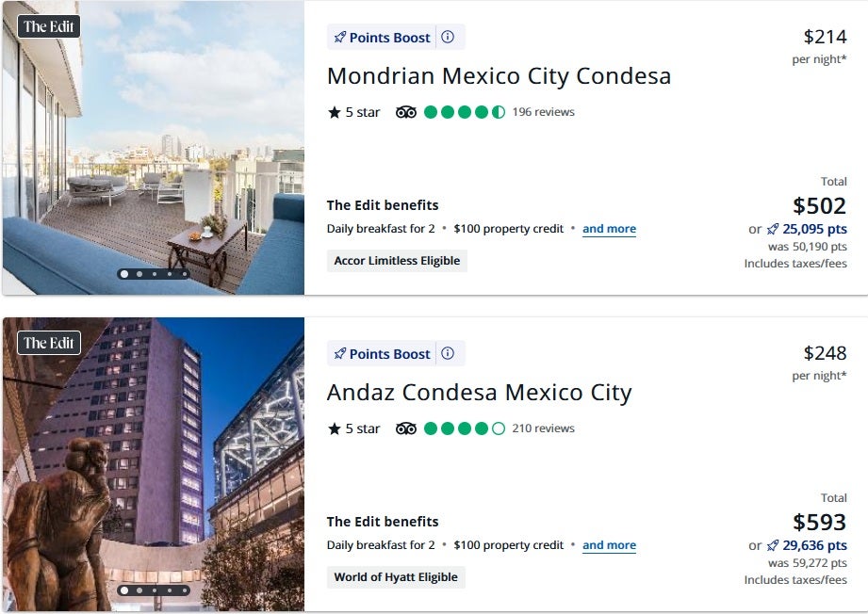Open Mondrian Mexico City Condesa hotel title
Image resolution: width=868 pixels, height=614 pixels.
click(499, 75)
